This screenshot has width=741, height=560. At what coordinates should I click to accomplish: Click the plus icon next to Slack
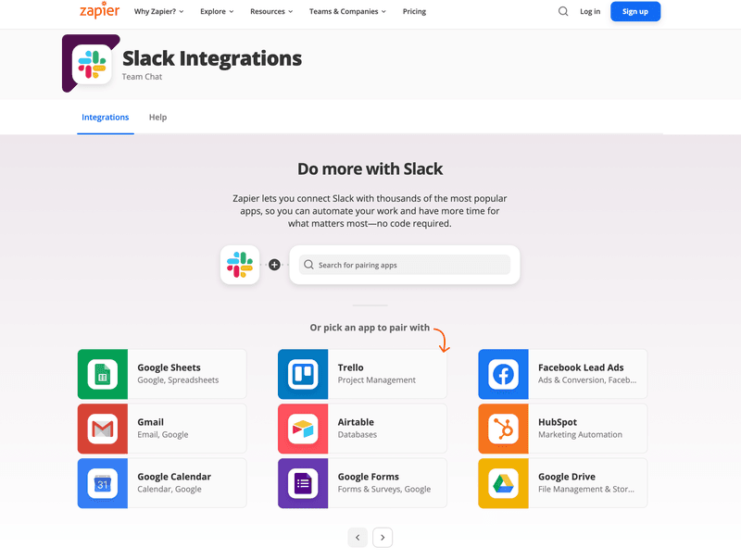(x=274, y=265)
